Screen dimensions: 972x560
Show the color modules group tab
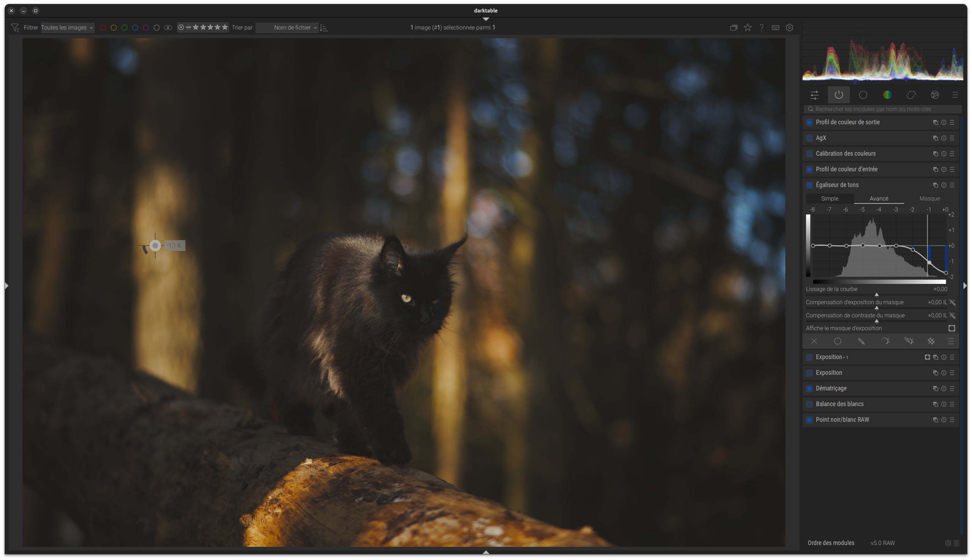click(887, 95)
